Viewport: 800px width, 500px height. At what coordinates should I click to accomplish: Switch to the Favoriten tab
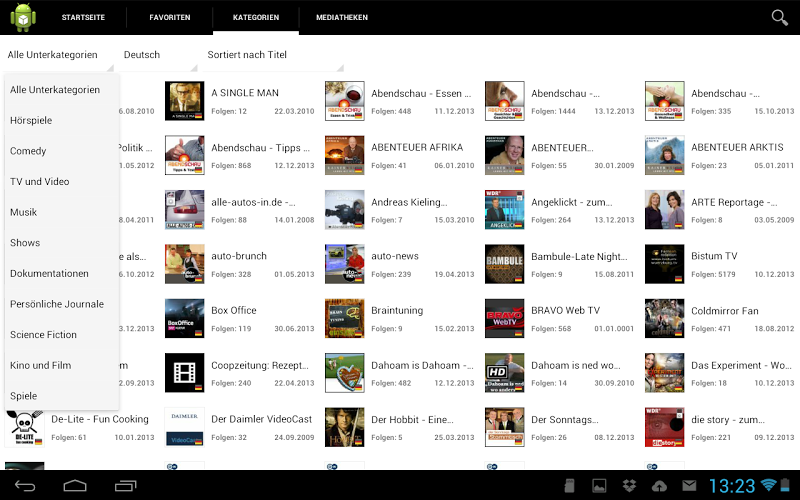click(170, 18)
